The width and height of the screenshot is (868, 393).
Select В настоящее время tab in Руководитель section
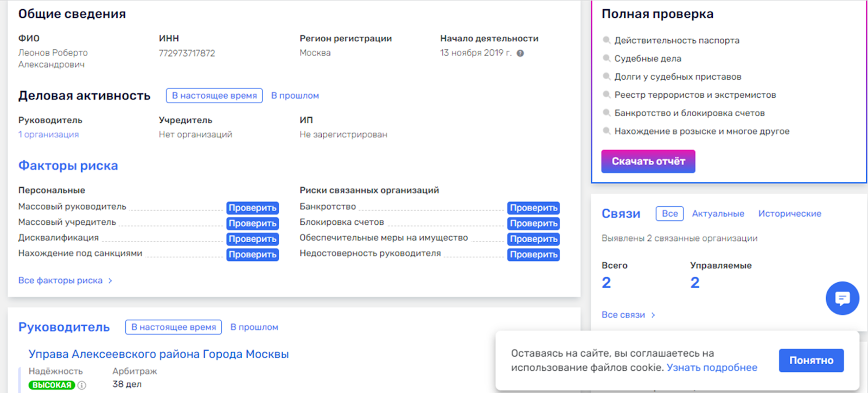pos(174,327)
